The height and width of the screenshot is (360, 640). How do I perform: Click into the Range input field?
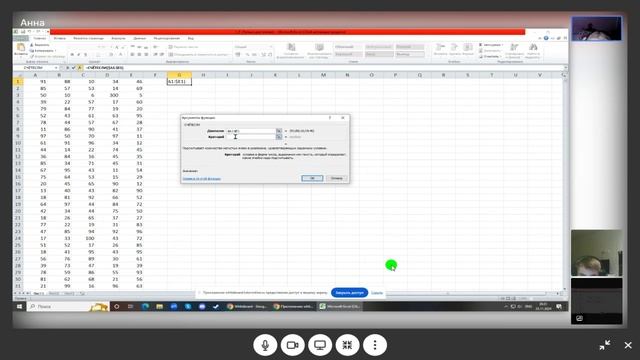coord(251,131)
